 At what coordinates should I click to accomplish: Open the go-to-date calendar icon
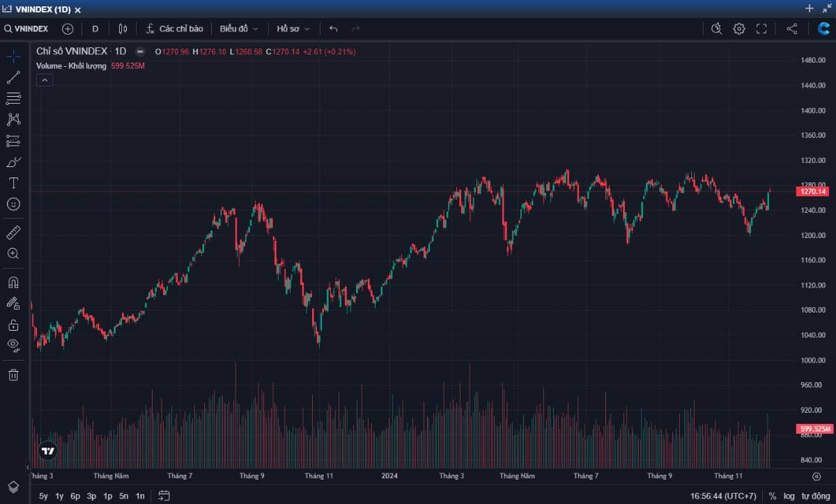164,496
